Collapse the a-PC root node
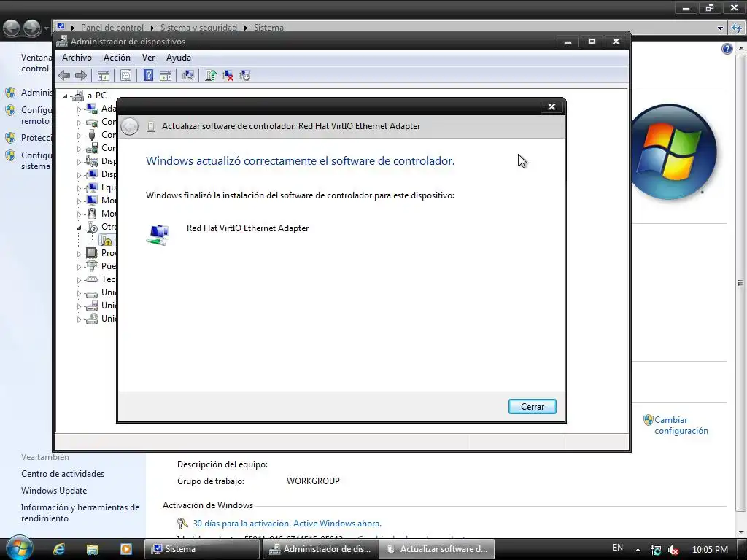Viewport: 747px width, 560px height. click(x=65, y=96)
